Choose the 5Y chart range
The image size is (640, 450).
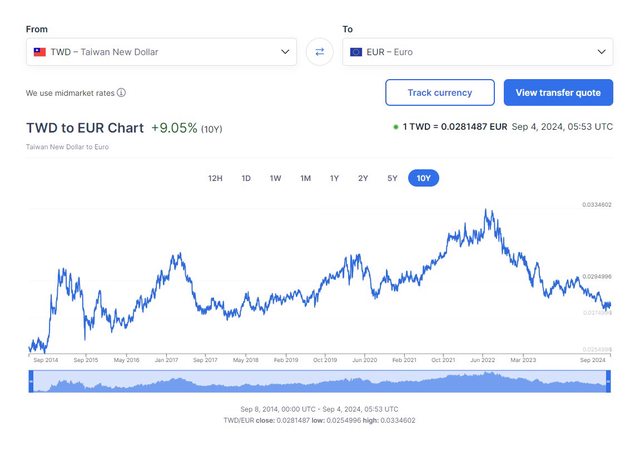[x=392, y=178]
